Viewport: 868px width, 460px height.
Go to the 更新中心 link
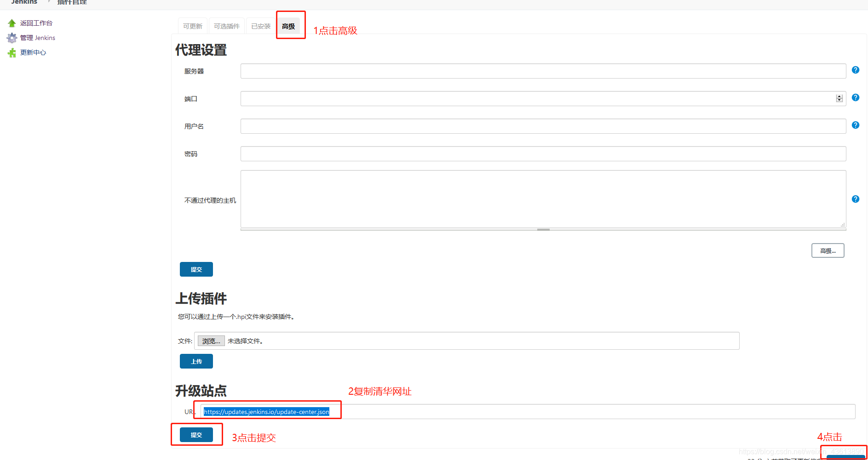(33, 52)
